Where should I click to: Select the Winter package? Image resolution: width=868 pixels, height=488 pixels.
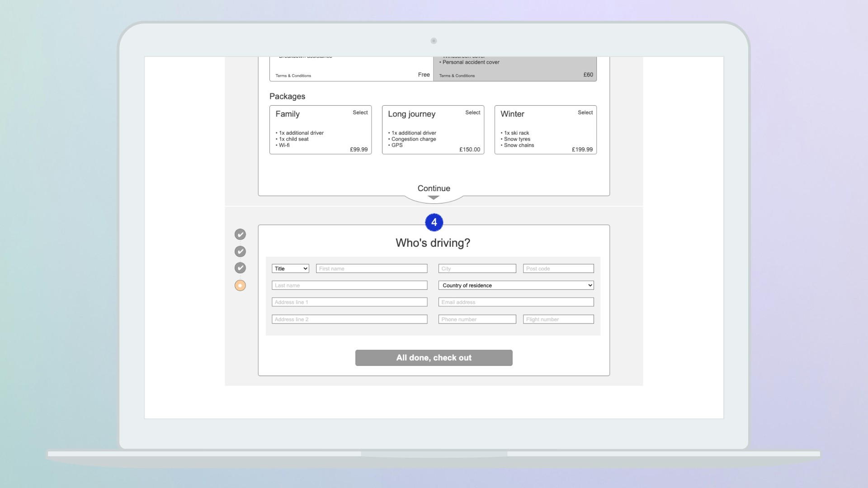pos(585,113)
